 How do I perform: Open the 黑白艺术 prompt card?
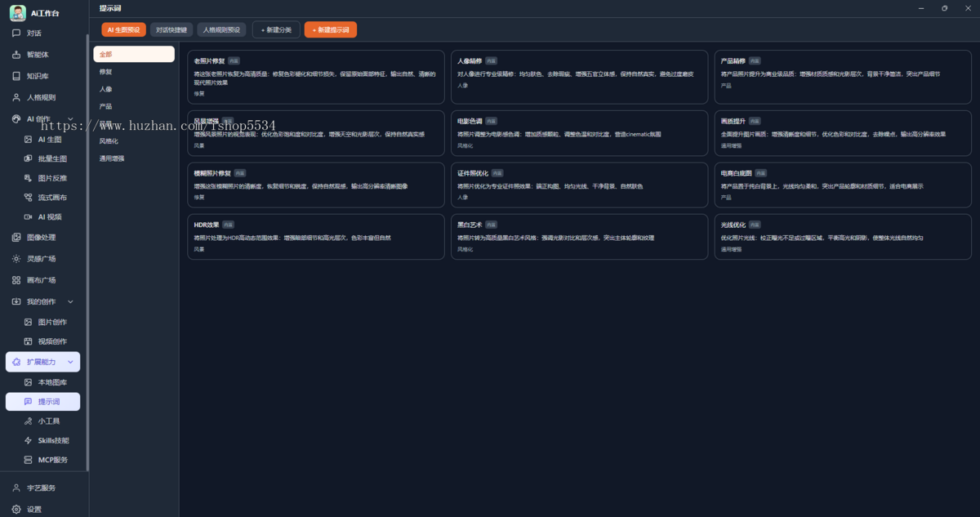(579, 237)
